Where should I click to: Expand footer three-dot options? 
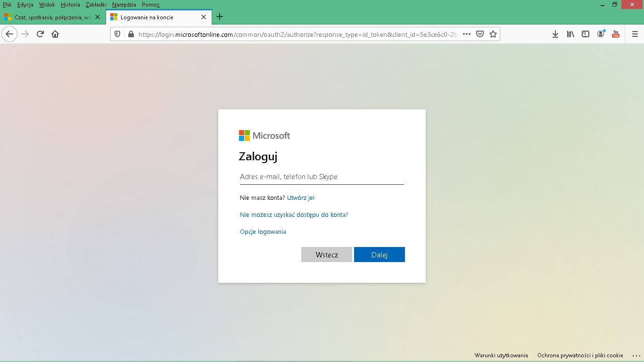[x=636, y=355]
